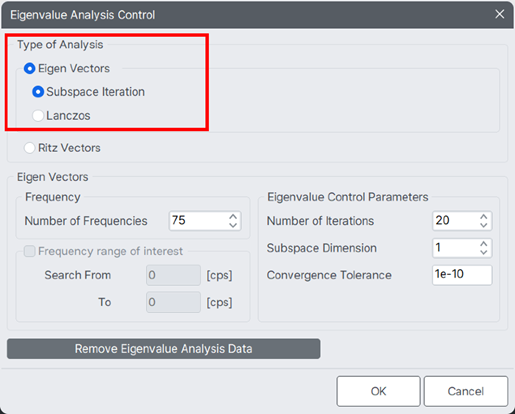Image resolution: width=515 pixels, height=414 pixels.
Task: Enable Frequency range of interest checkbox
Action: coord(30,251)
